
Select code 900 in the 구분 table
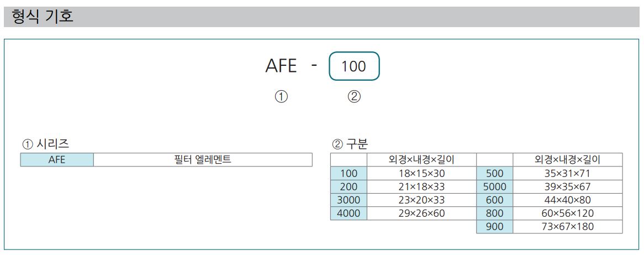pyautogui.click(x=494, y=227)
